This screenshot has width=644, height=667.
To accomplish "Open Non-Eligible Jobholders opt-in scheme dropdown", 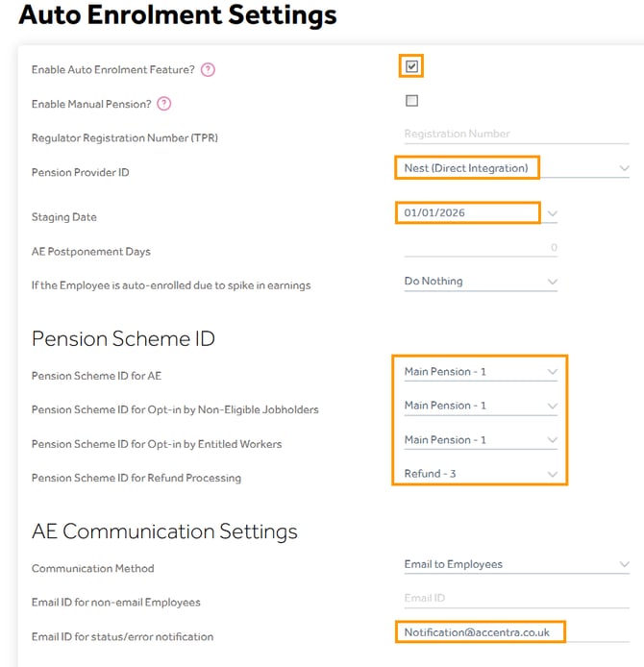I will (481, 406).
